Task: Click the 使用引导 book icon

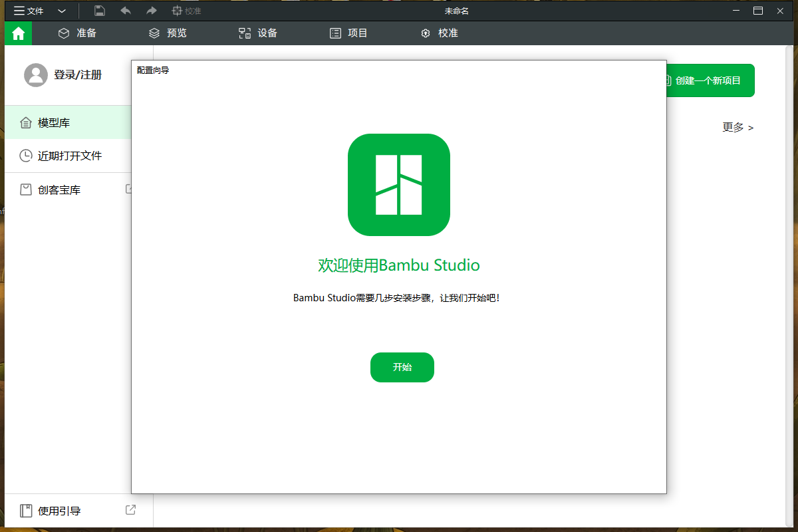Action: (x=26, y=511)
